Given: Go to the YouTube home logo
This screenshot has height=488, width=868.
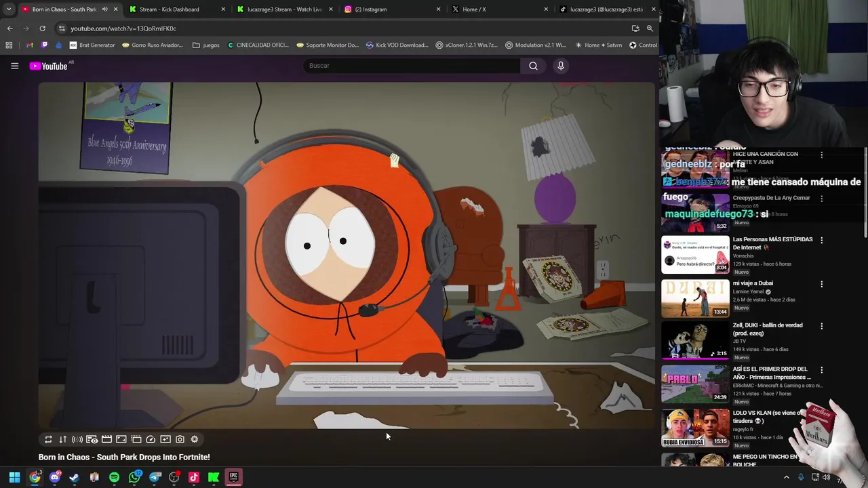Looking at the screenshot, I should click(48, 66).
